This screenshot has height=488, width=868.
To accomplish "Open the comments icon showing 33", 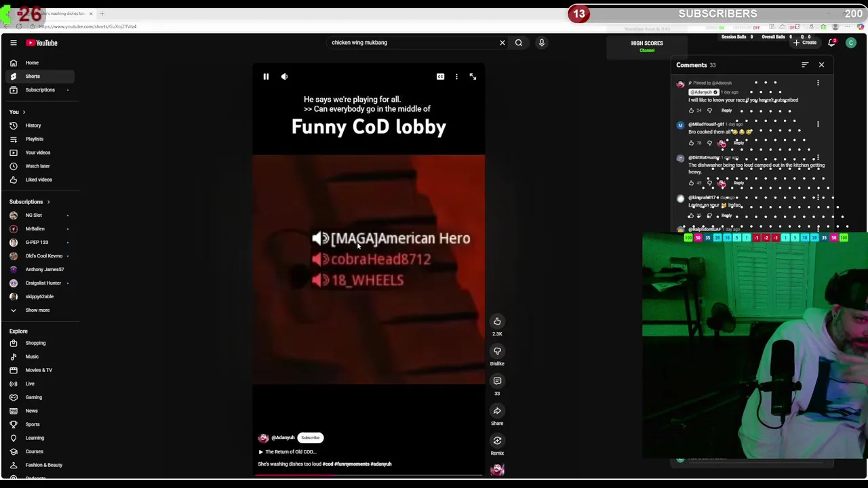I will tap(497, 381).
